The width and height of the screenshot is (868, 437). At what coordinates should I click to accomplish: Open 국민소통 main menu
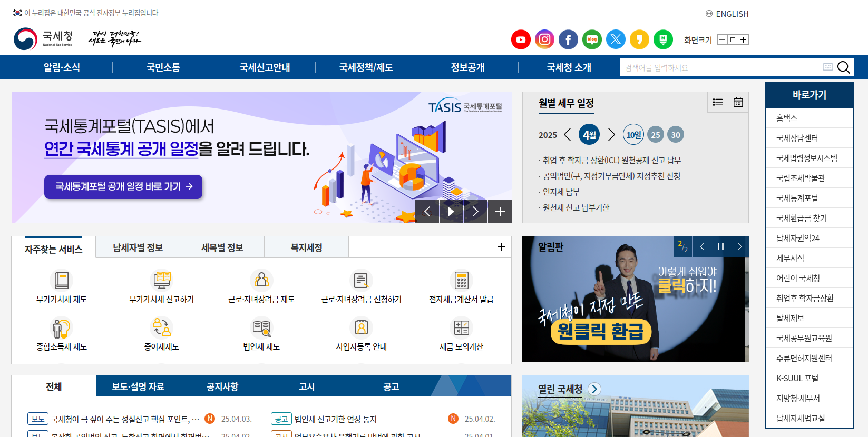163,67
